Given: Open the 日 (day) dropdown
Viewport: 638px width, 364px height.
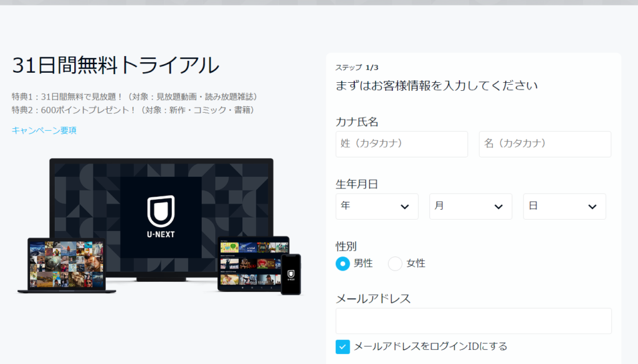Looking at the screenshot, I should click(x=564, y=207).
